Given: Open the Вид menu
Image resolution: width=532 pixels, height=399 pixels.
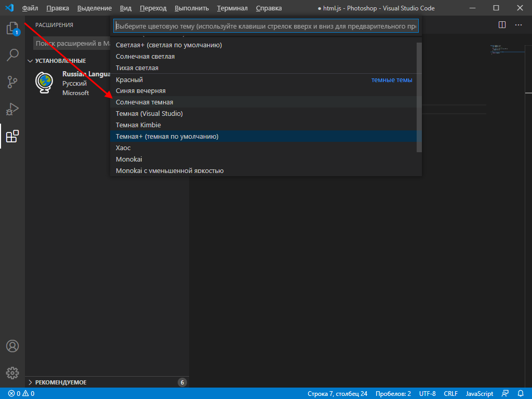Looking at the screenshot, I should click(125, 8).
